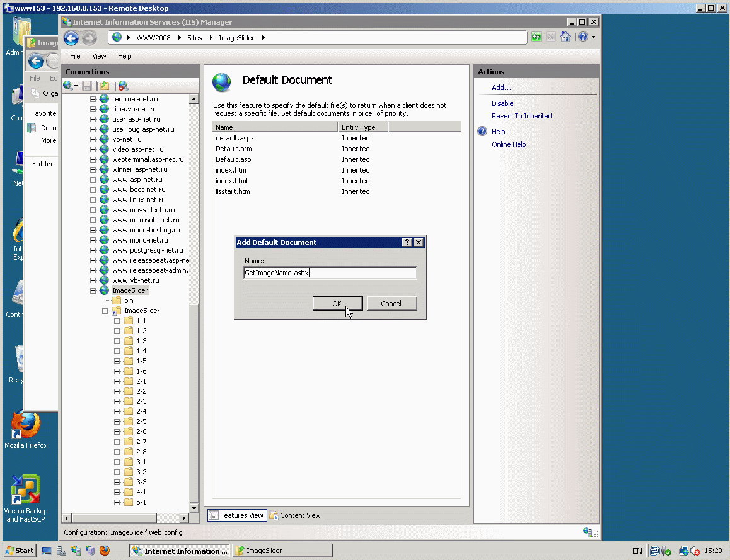Open the Help icon in IIS toolbar

583,37
